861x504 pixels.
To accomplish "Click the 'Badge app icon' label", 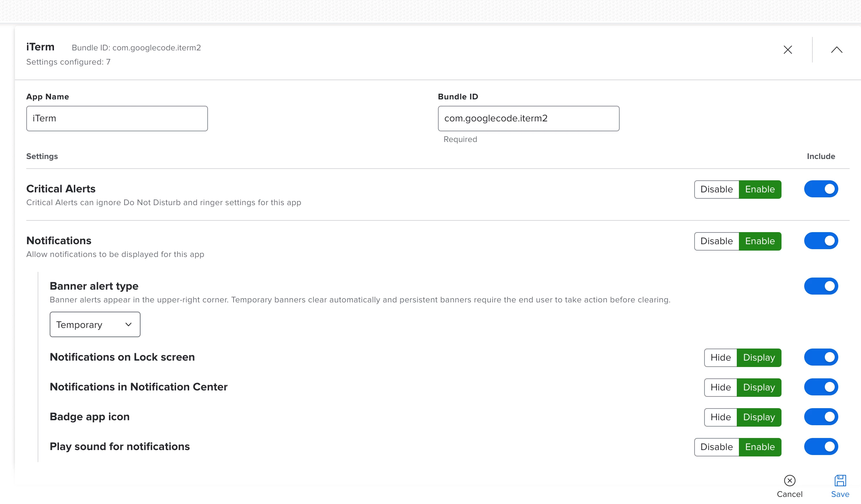I will pyautogui.click(x=90, y=417).
